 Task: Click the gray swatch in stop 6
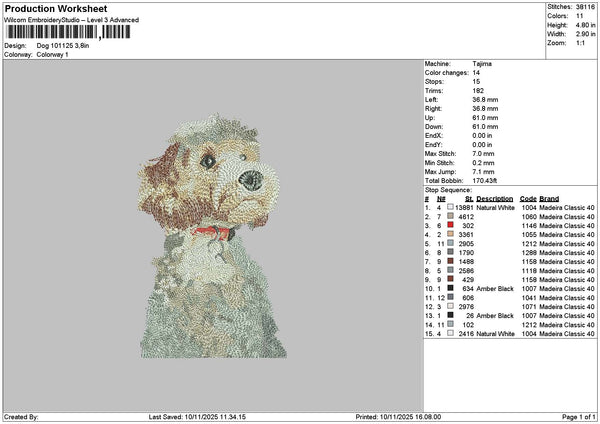pos(450,252)
